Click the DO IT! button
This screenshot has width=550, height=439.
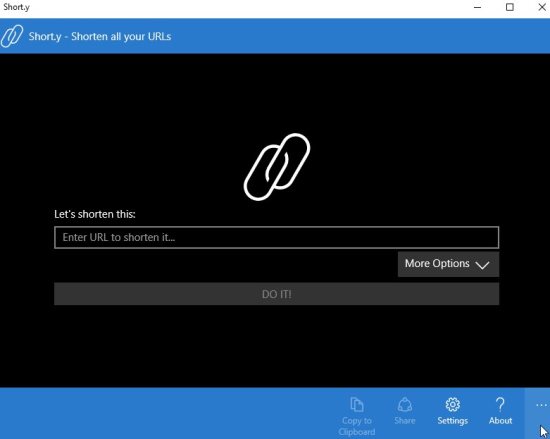click(x=276, y=294)
